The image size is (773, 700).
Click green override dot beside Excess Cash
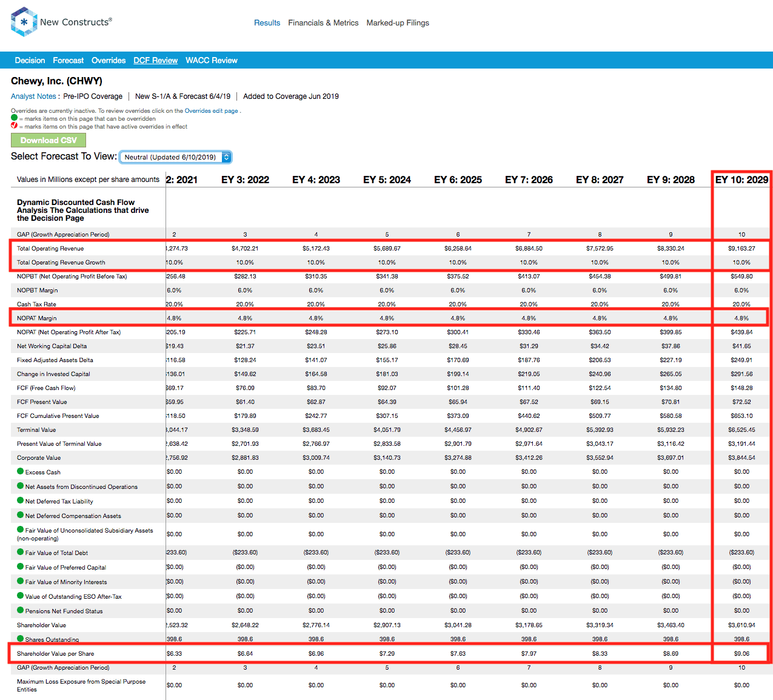click(x=21, y=471)
